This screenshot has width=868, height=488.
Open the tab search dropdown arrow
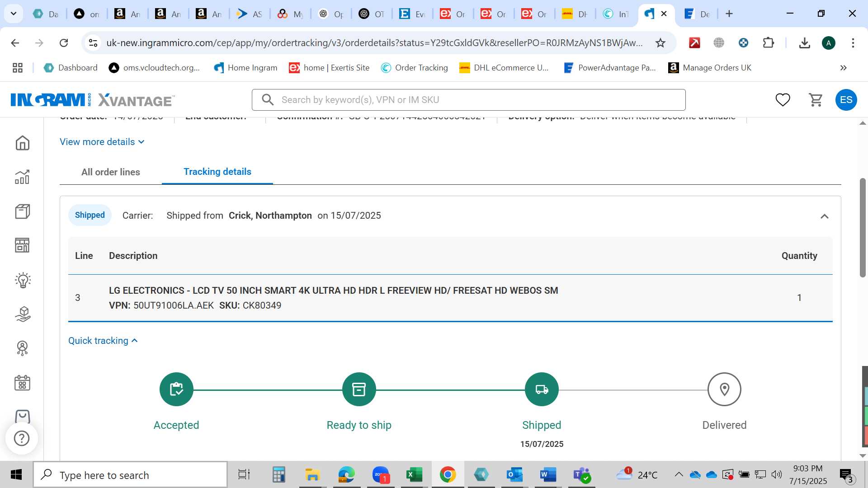14,14
